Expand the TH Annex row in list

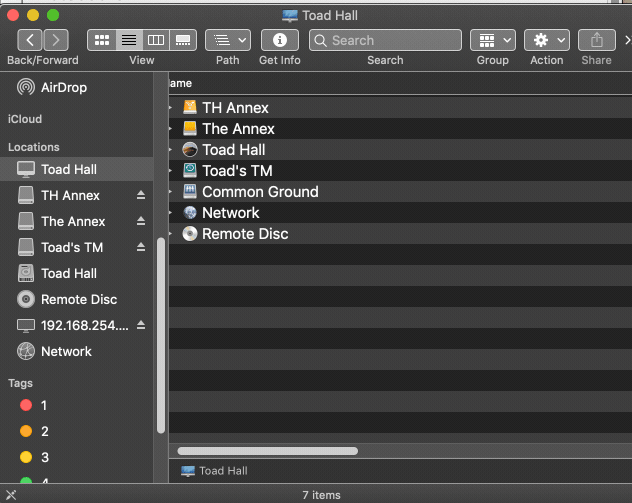tap(171, 107)
